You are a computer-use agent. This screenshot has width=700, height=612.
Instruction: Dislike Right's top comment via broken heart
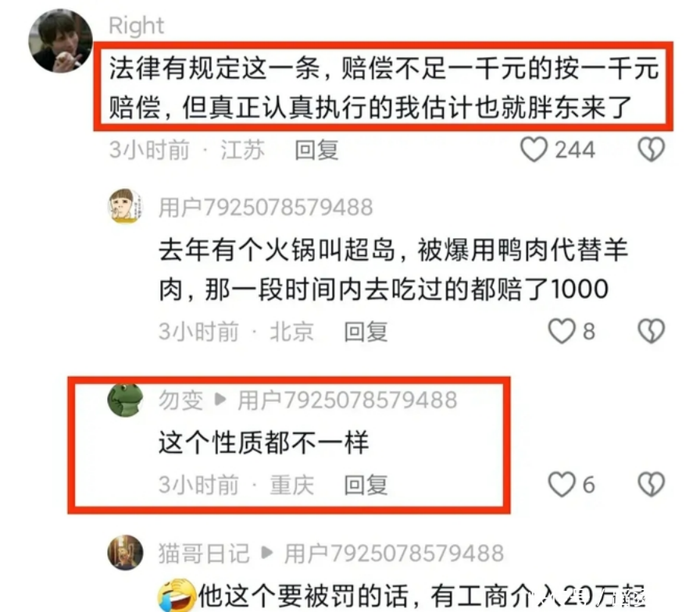pyautogui.click(x=652, y=149)
